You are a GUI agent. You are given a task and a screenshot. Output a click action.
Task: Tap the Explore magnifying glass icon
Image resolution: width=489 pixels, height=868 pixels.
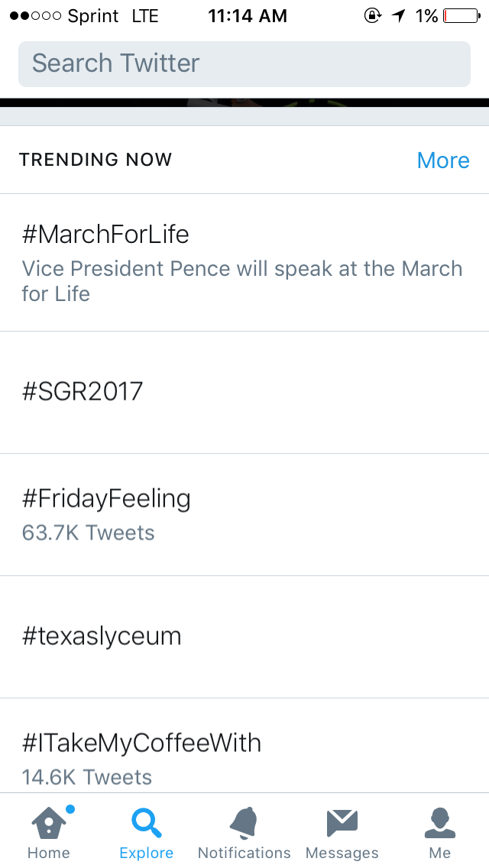(x=146, y=823)
